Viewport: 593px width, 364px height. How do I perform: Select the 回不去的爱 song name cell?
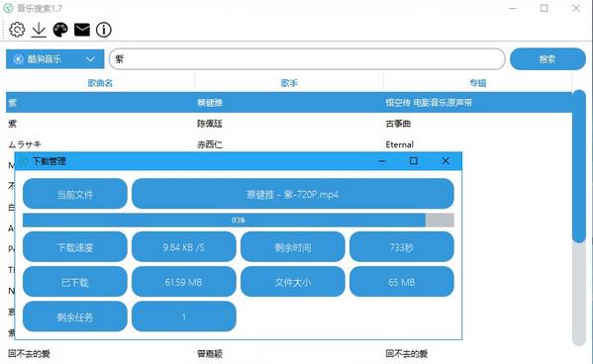[x=29, y=354]
